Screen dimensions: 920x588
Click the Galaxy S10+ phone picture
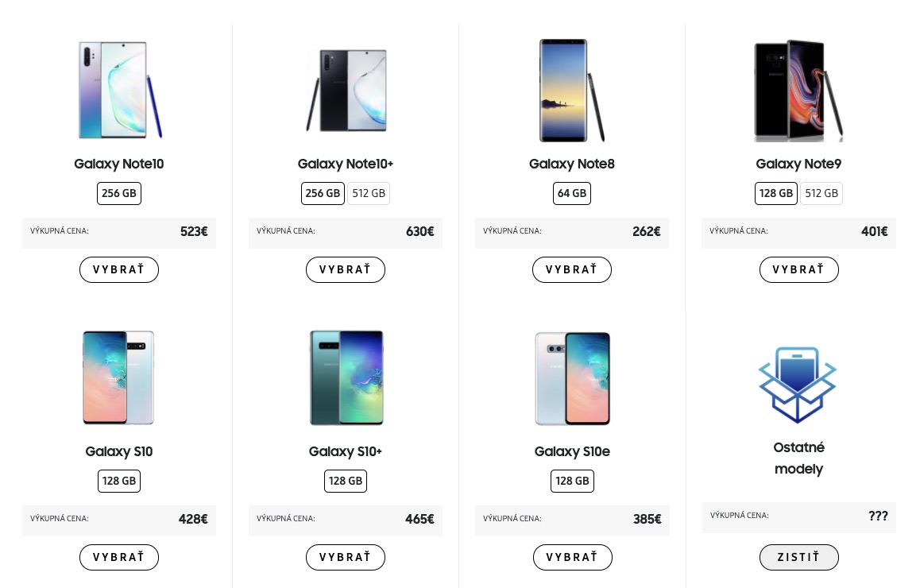346,377
